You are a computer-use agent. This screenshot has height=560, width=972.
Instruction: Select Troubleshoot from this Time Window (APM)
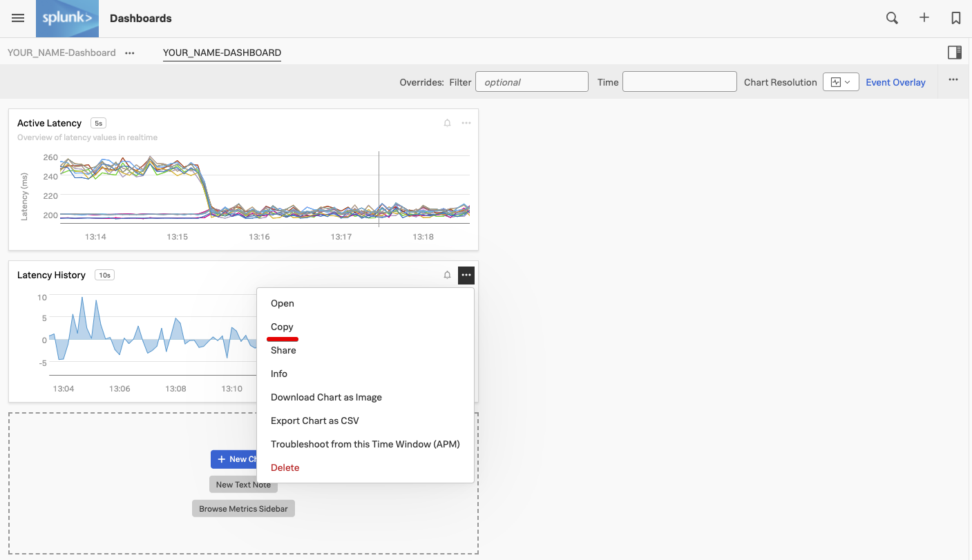(365, 444)
